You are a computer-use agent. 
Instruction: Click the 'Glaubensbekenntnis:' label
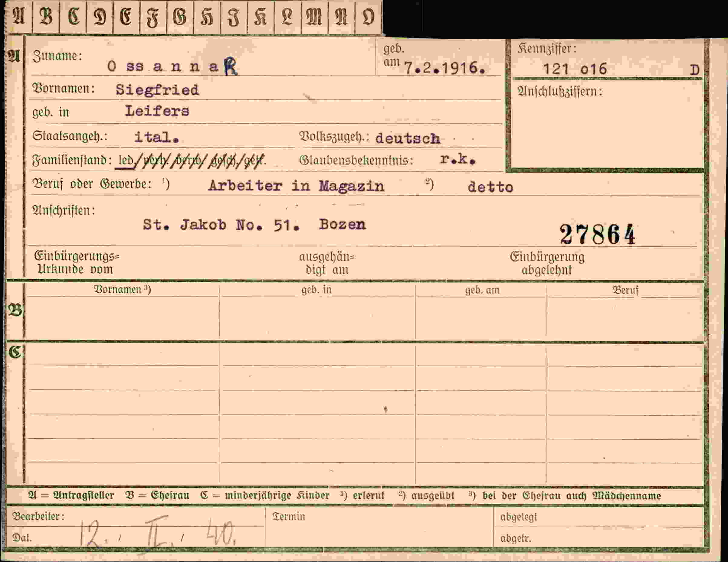356,161
